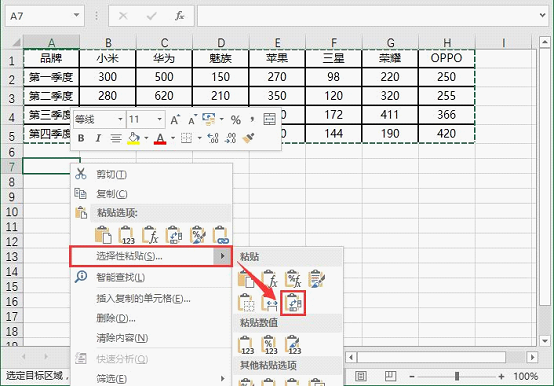Choose 清除内容(N) from the context menu

(122, 338)
